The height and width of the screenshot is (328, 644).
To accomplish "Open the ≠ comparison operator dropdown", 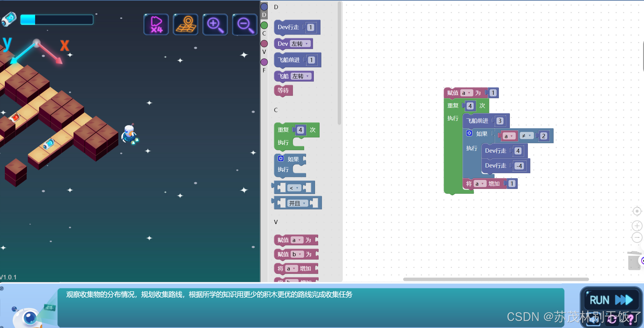I will click(527, 136).
